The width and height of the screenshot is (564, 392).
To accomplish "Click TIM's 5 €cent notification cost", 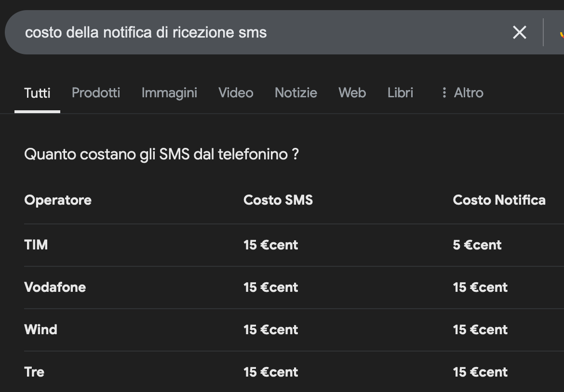I will 477,245.
